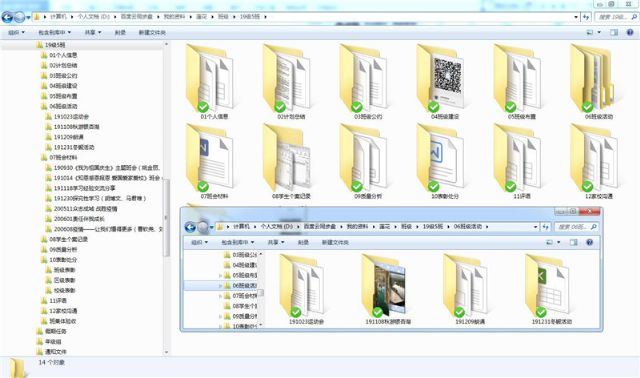Screen dimensions: 640x378
Task: Open the 包含到库中 menu in the front window
Action: (x=238, y=242)
